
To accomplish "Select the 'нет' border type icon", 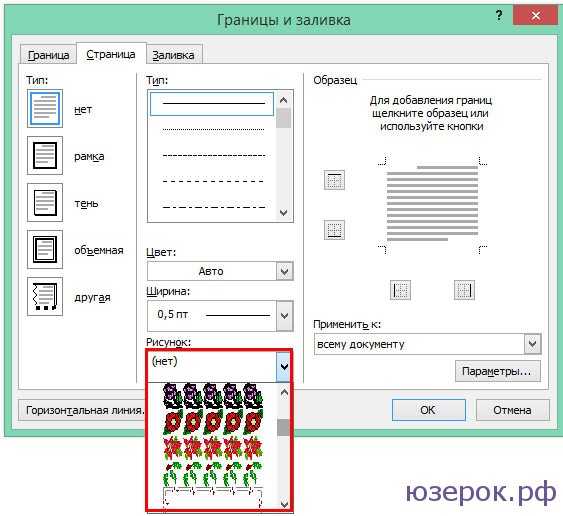I will [x=45, y=108].
